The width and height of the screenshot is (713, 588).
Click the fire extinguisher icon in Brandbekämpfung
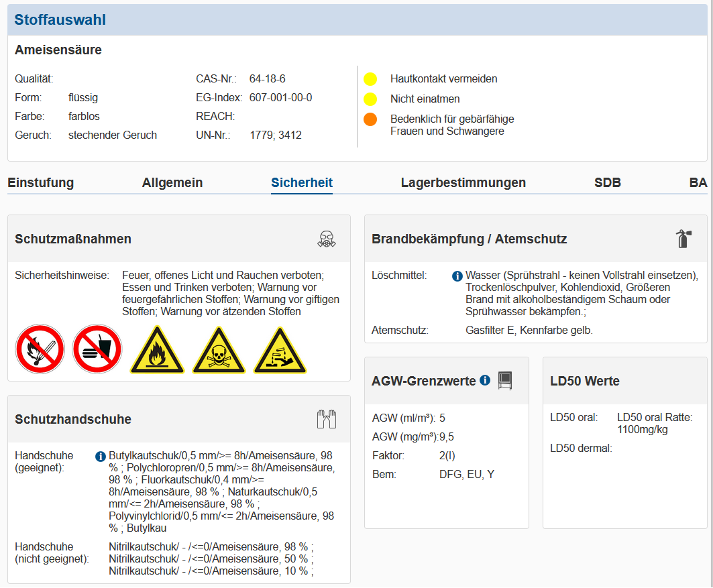coord(683,239)
